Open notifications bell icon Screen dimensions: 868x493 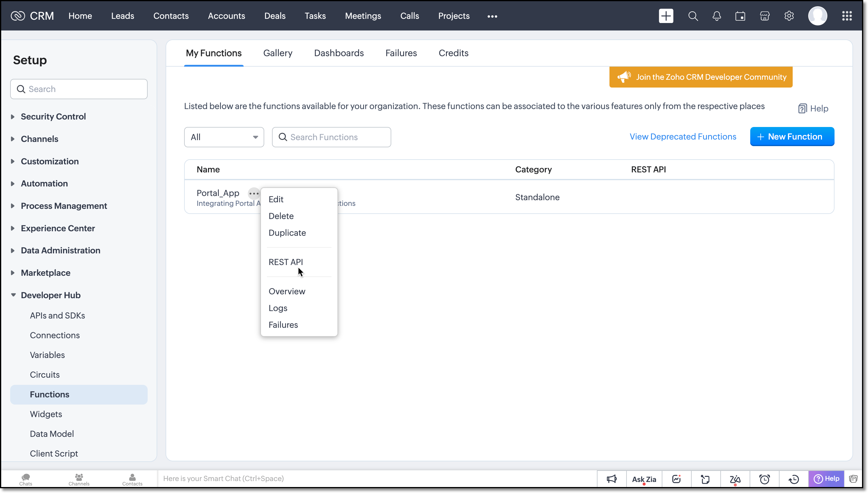click(x=717, y=16)
